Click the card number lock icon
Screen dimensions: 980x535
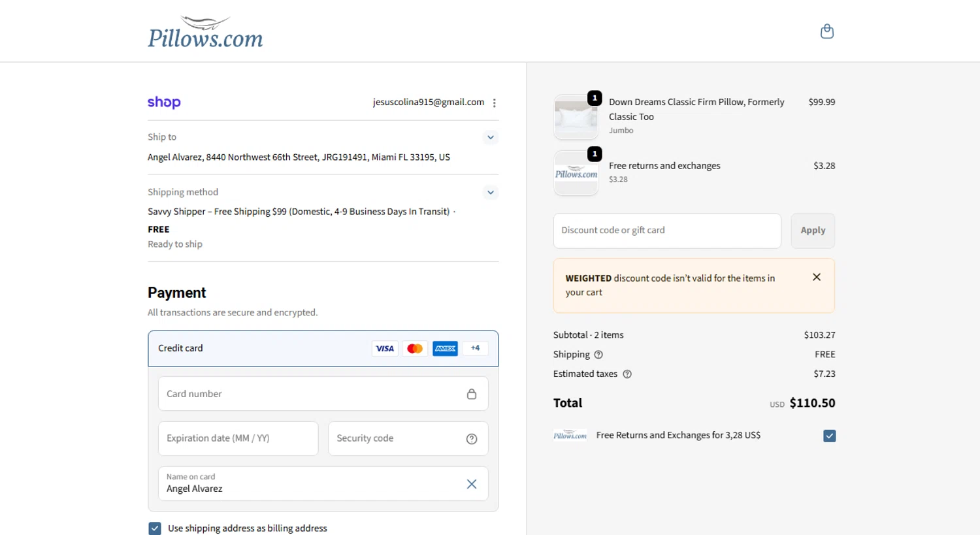[x=472, y=394]
